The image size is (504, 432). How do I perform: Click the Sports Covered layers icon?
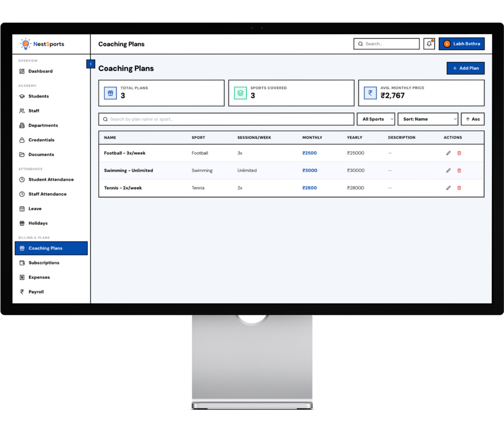coord(240,93)
